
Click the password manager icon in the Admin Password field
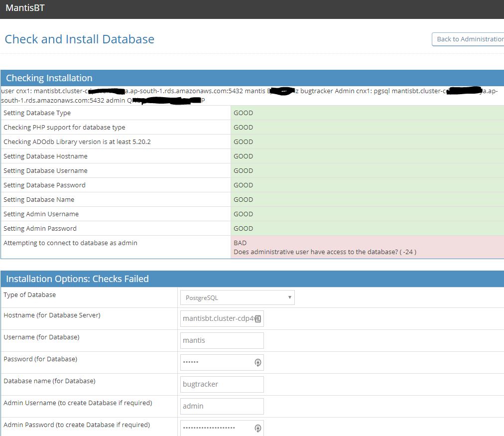coord(257,428)
